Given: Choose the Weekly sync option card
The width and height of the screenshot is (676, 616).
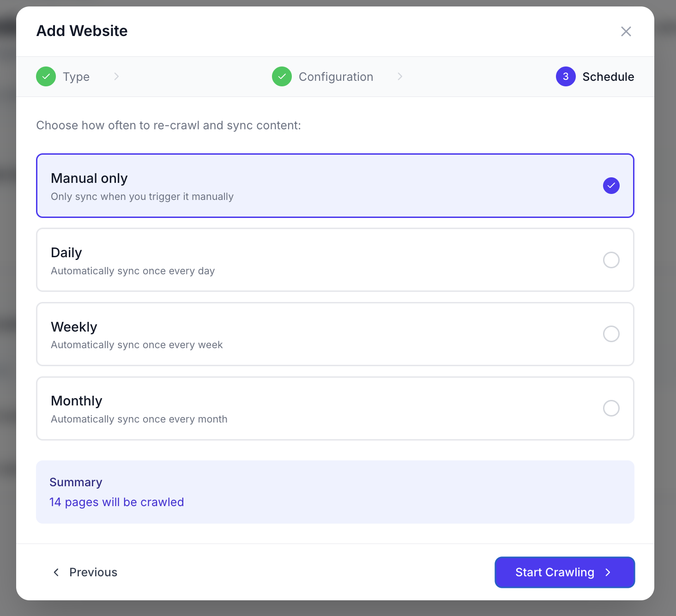Looking at the screenshot, I should tap(323, 334).
